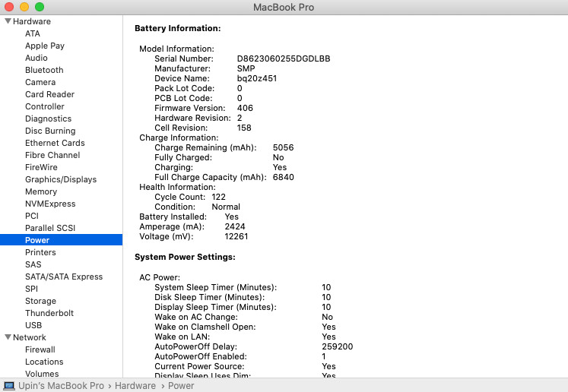The height and width of the screenshot is (392, 568).
Task: Select Controller in the sidebar
Action: point(45,106)
